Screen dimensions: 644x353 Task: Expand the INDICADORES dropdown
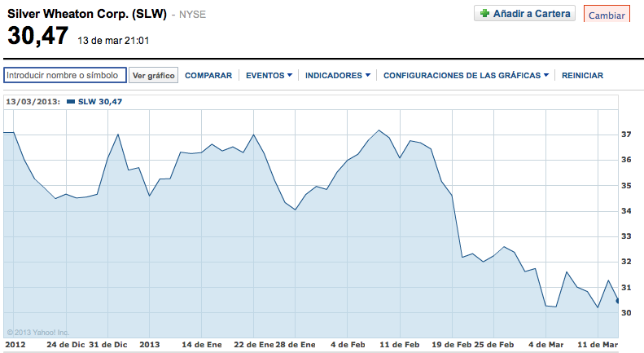coord(338,76)
